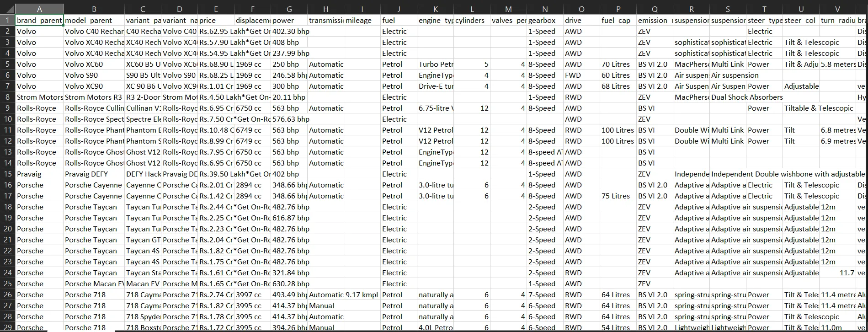Select row 8 header
Image resolution: width=868 pixels, height=332 pixels.
click(x=7, y=97)
